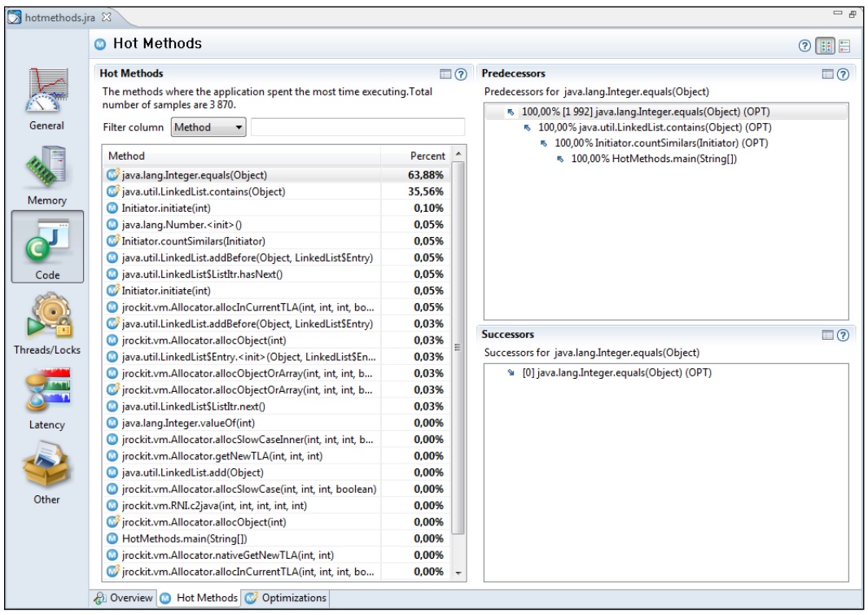868x615 pixels.
Task: Open Predecessors section help icon
Action: tap(843, 73)
